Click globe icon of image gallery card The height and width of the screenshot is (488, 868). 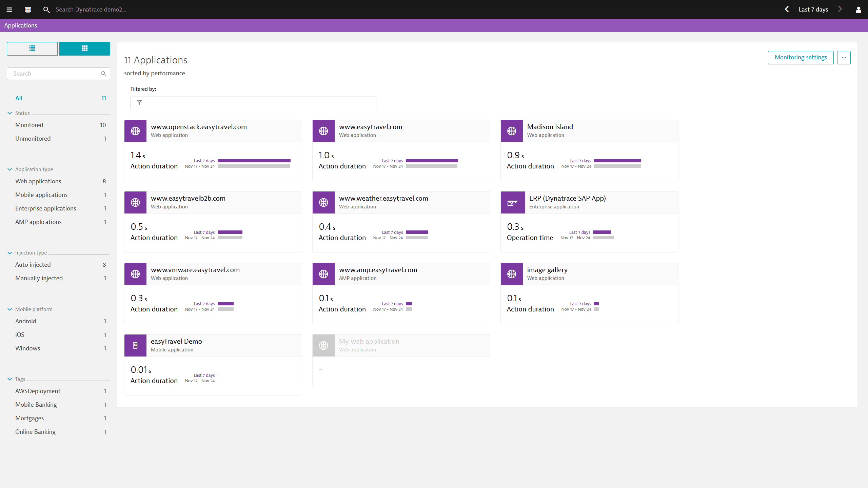(x=512, y=274)
